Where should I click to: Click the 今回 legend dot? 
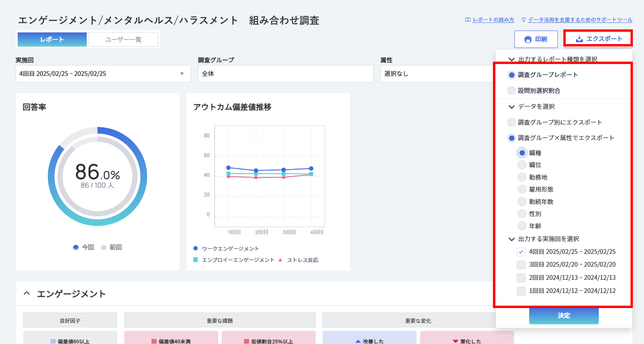(75, 247)
